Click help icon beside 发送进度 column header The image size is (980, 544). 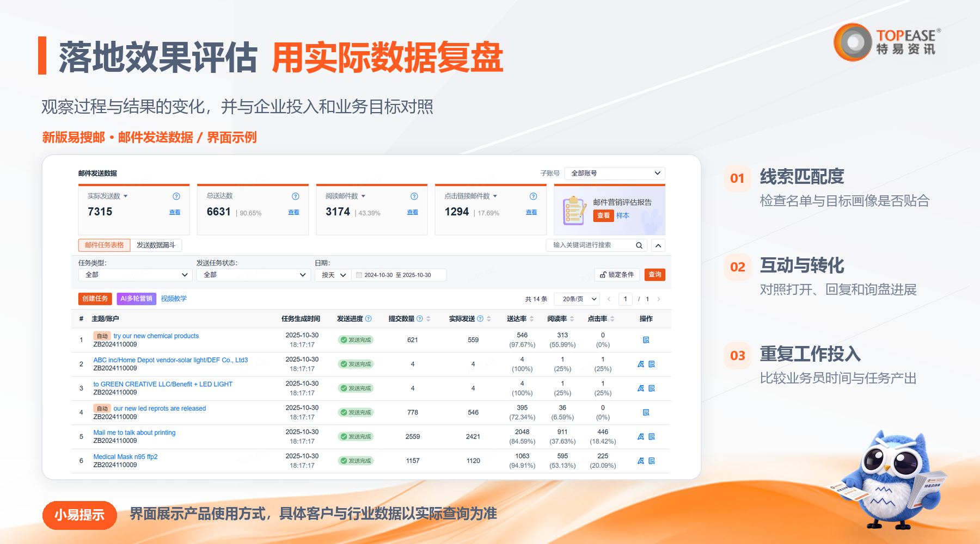click(x=369, y=319)
